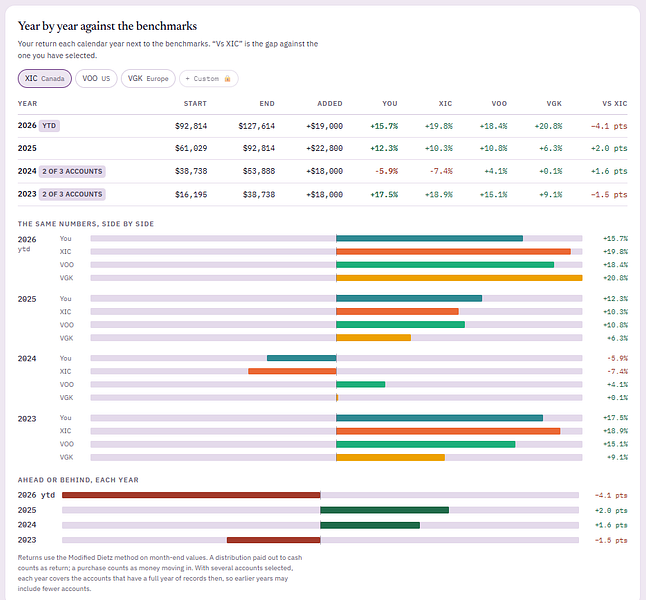Click the 2024 XIC negative orange bar
This screenshot has height=600, width=646.
point(292,371)
